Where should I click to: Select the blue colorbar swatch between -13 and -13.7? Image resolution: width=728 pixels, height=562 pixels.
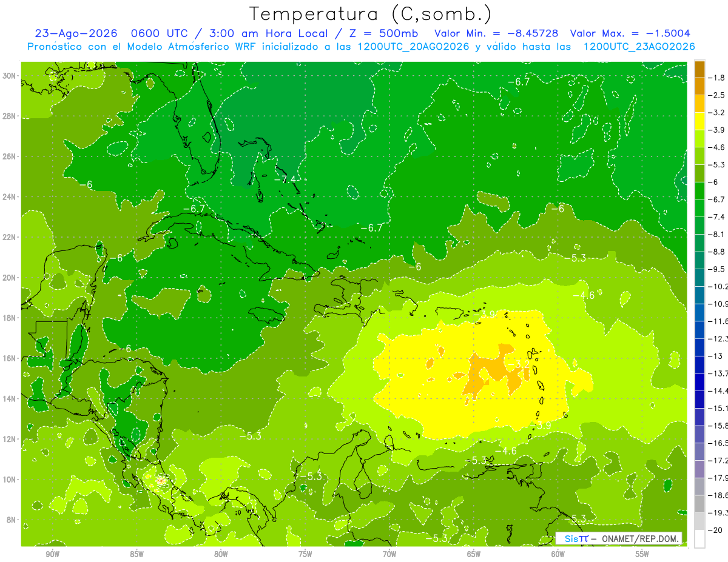(699, 364)
